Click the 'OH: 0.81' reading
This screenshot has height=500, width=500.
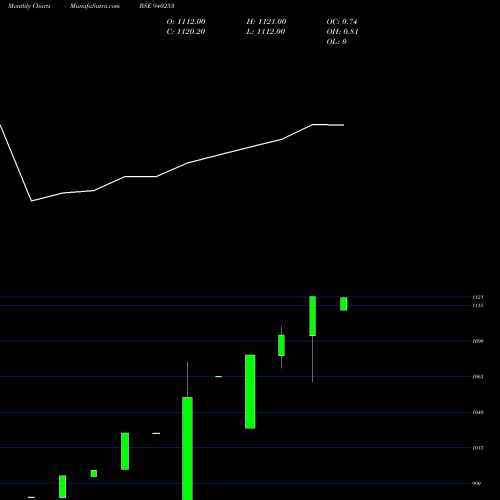click(342, 32)
